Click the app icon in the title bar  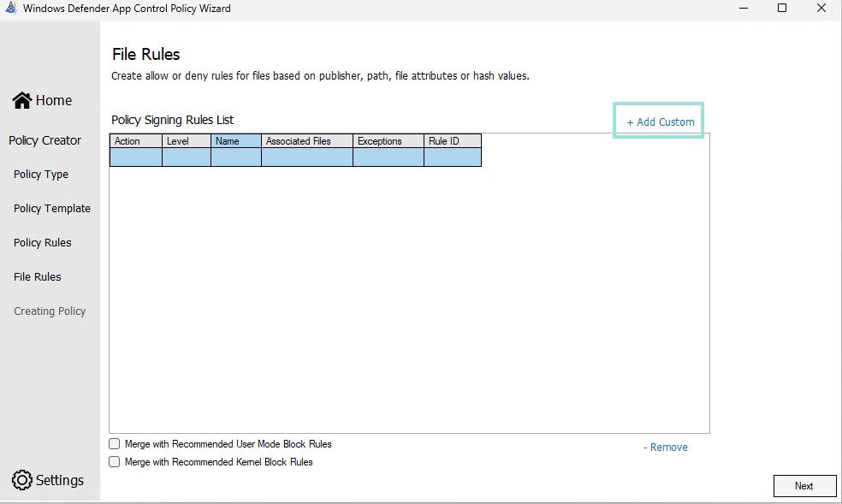(11, 9)
